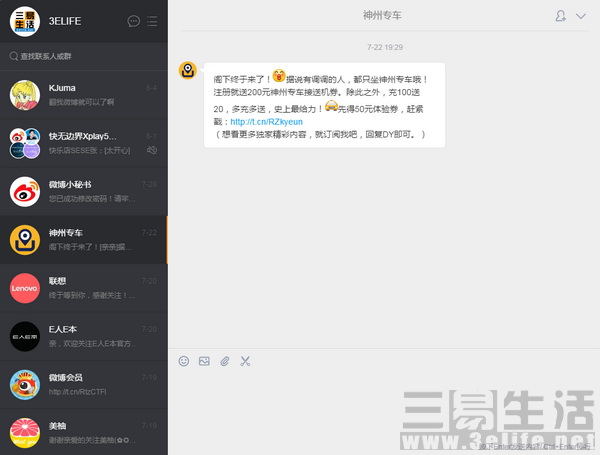The height and width of the screenshot is (455, 600).
Task: Open 微博小秘书 conversation
Action: point(84,191)
